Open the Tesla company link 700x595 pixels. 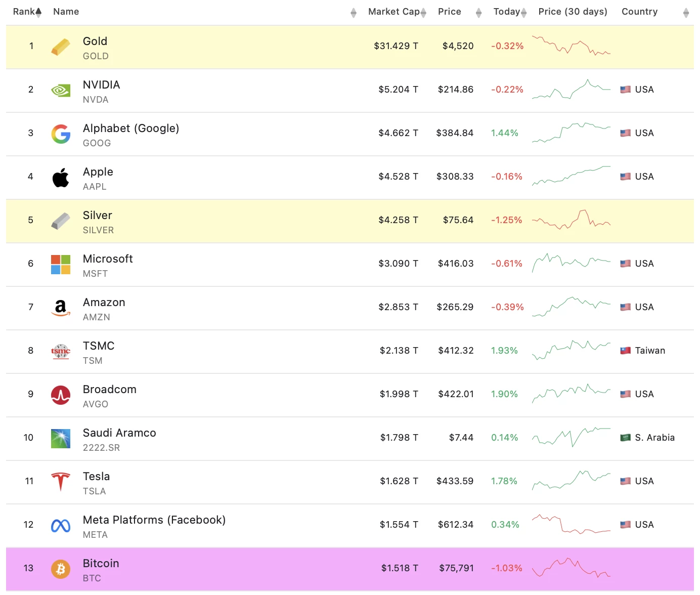click(x=97, y=477)
